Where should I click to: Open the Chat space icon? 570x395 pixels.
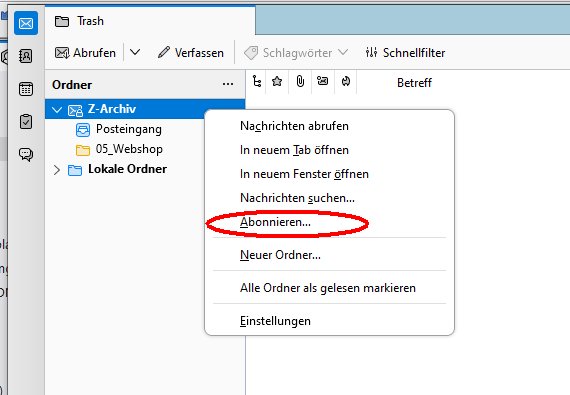pyautogui.click(x=26, y=154)
